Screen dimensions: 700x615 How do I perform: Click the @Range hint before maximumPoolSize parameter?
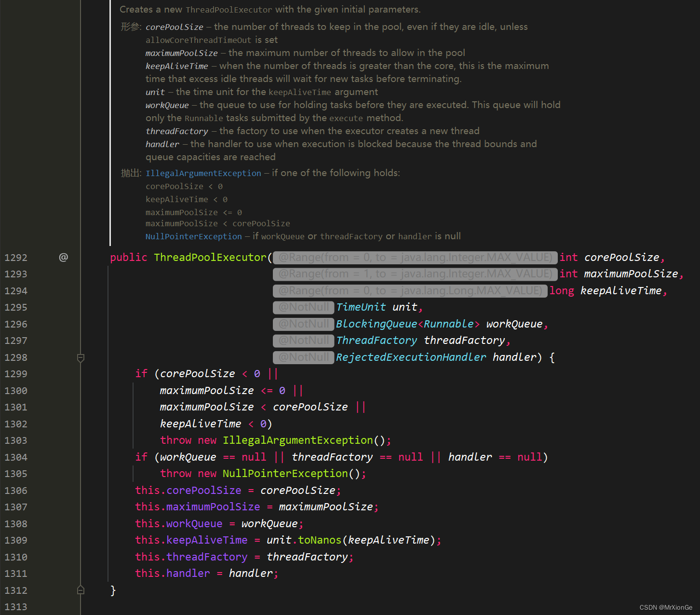[415, 274]
